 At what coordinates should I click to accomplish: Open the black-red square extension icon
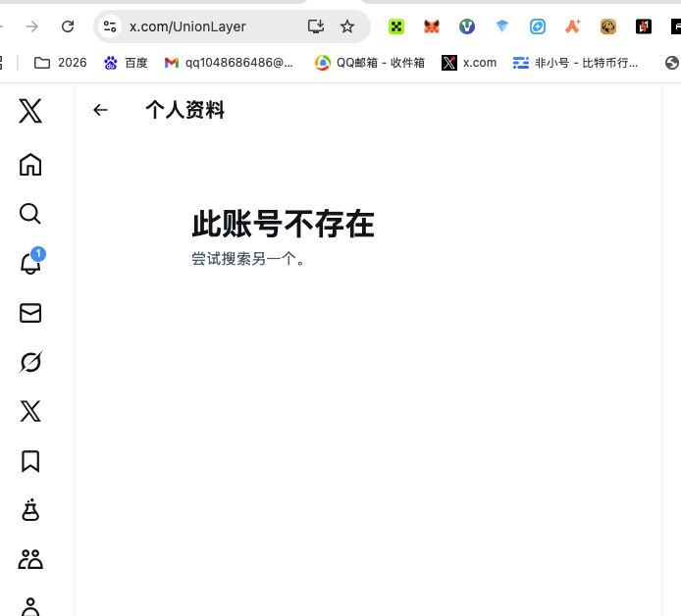[x=644, y=26]
